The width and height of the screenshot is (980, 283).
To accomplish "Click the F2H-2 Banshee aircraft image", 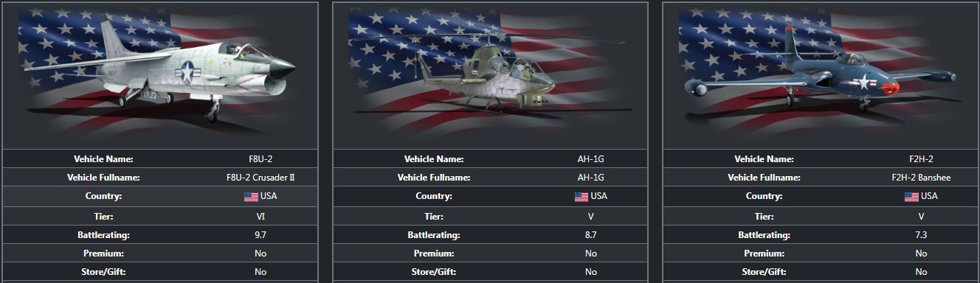I will coord(821,74).
